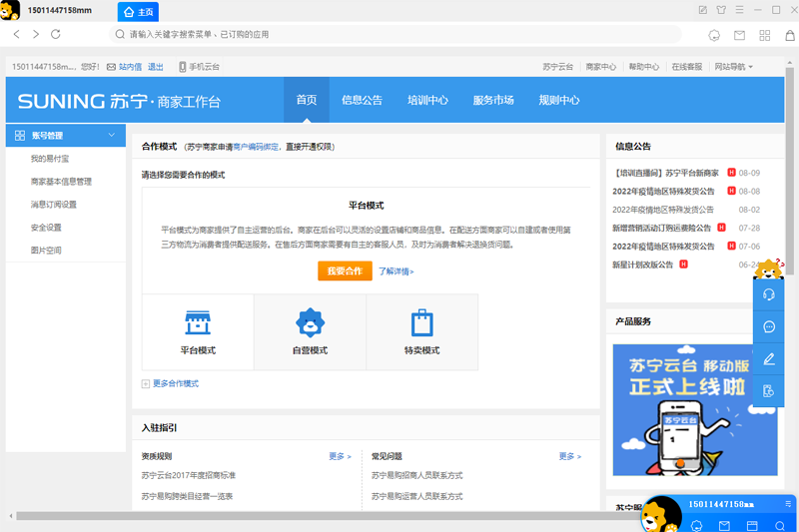The image size is (799, 532).
Task: Open 了解详情 link
Action: pyautogui.click(x=396, y=271)
